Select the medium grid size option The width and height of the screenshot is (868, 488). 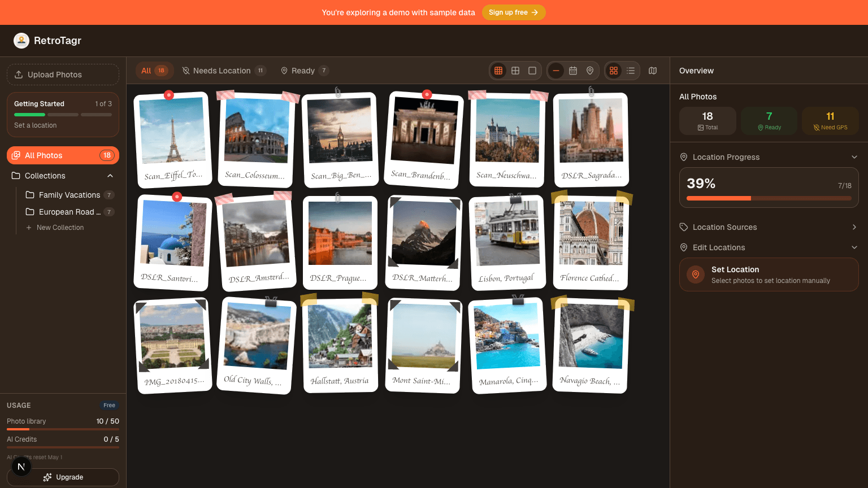[x=515, y=71]
